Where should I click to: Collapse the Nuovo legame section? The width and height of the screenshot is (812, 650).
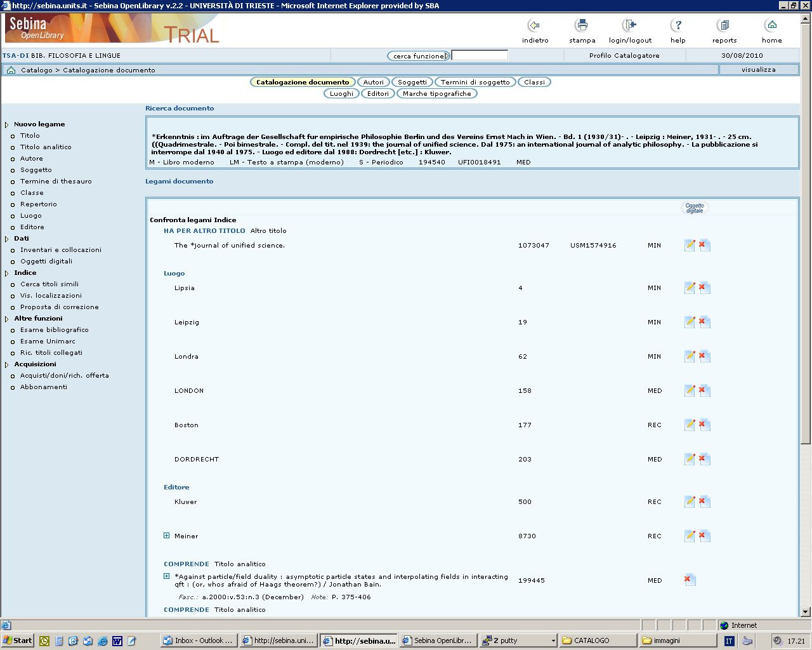pos(7,125)
